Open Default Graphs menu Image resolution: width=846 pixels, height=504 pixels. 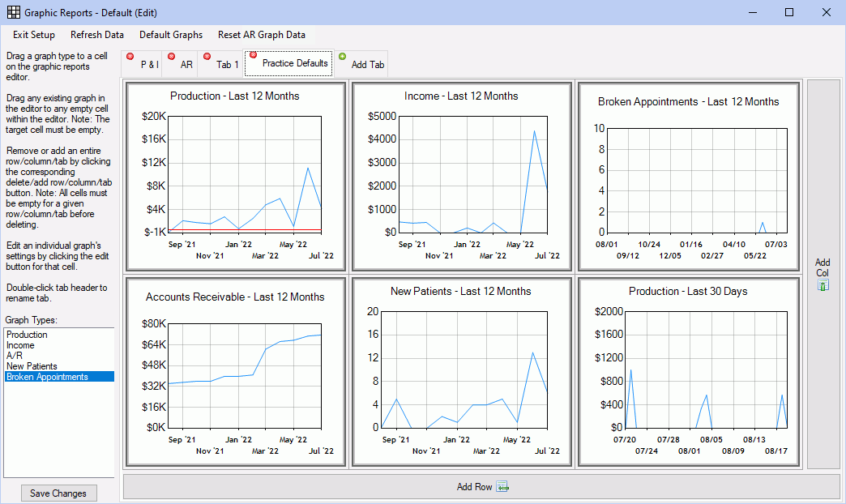click(x=171, y=35)
